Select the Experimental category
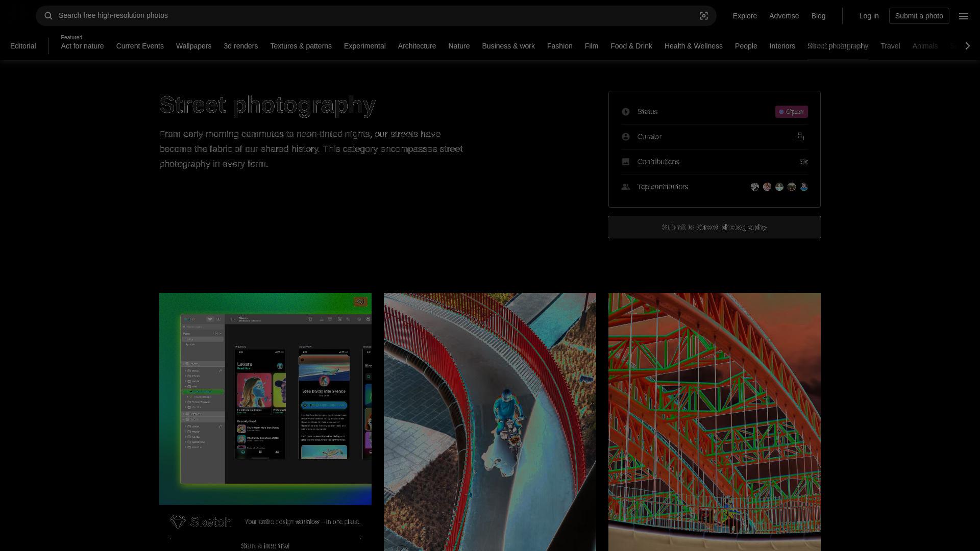Screen dimensions: 980x551 click(364, 46)
